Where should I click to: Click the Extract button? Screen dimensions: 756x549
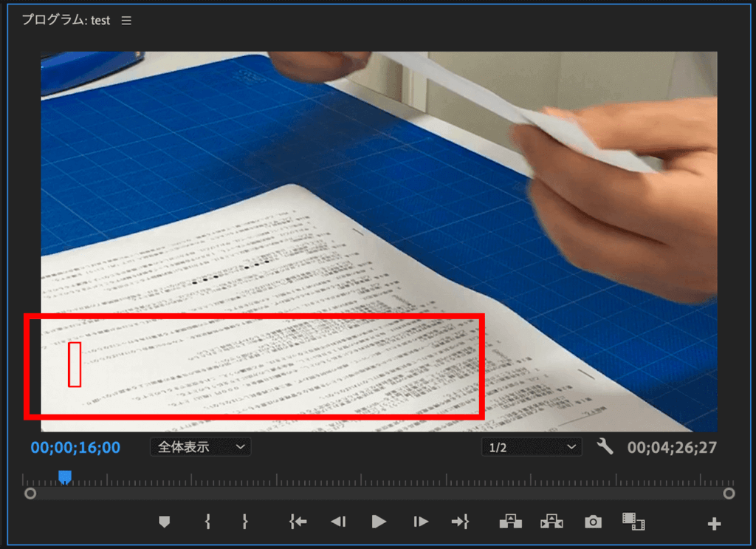point(551,522)
